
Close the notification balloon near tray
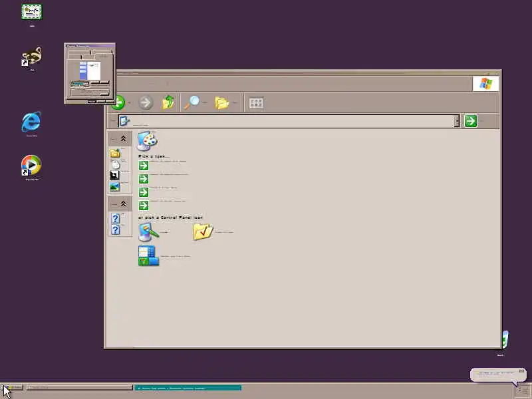point(521,371)
